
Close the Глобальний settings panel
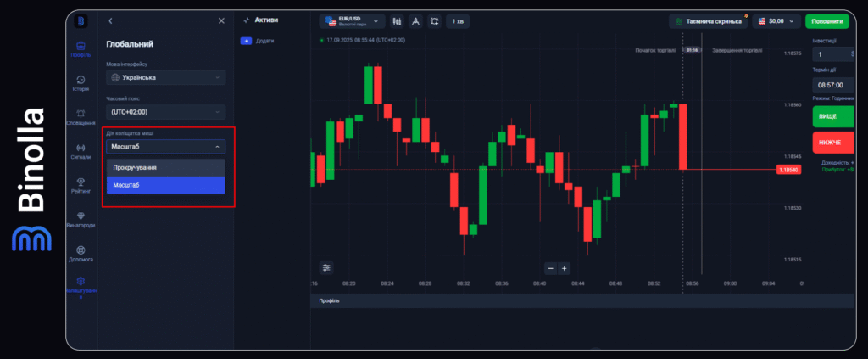tap(221, 20)
